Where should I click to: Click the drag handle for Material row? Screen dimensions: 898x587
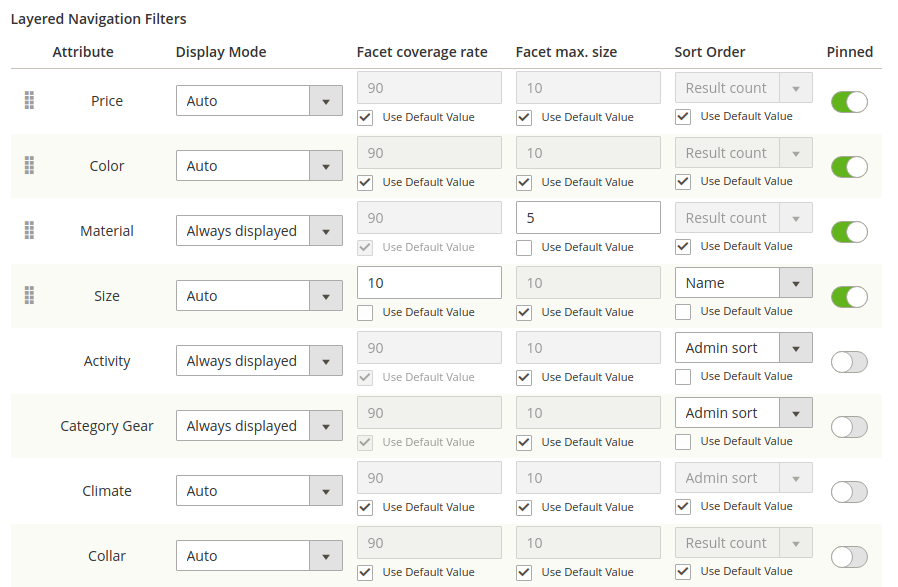point(29,230)
